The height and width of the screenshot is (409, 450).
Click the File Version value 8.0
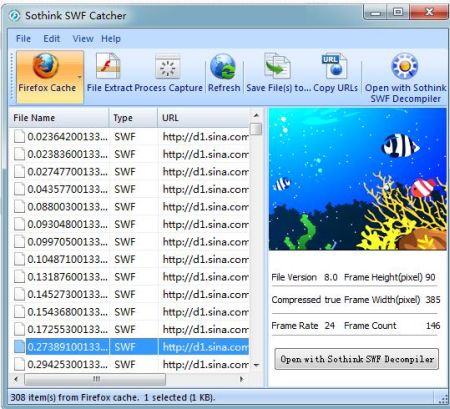pos(331,277)
